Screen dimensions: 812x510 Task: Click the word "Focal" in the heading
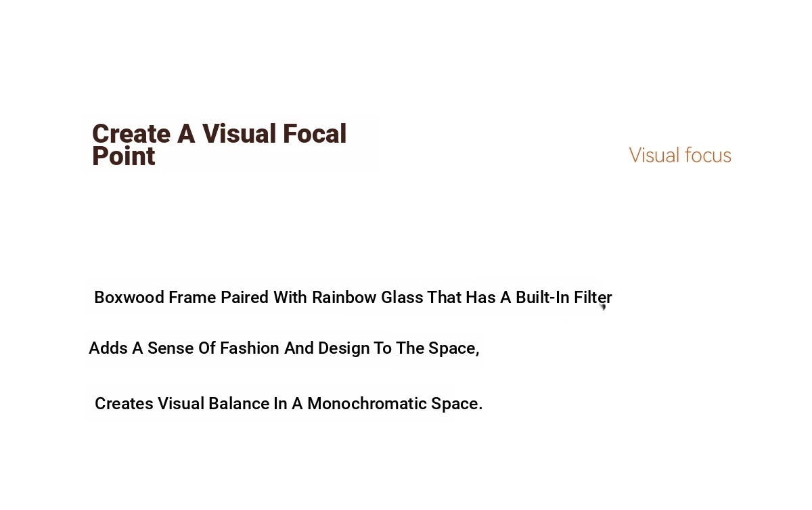(x=315, y=134)
